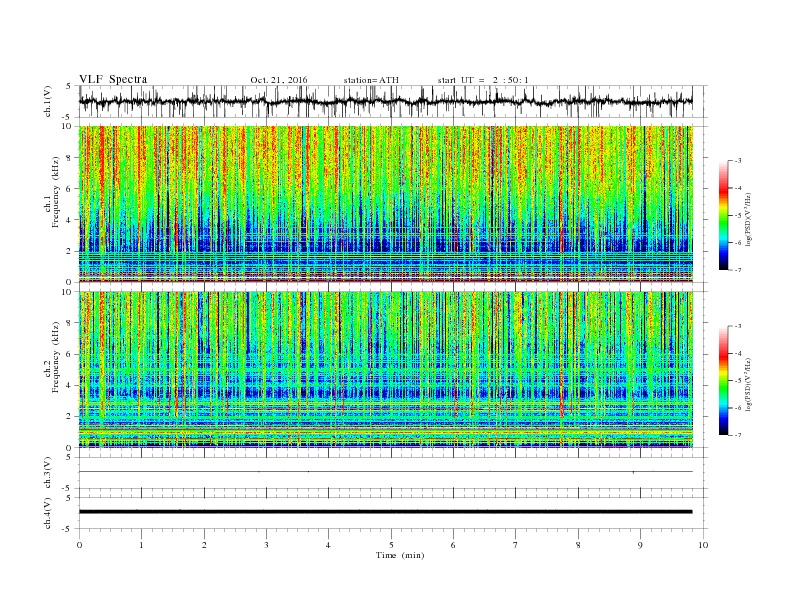The image size is (792, 612).
Task: Click the "10" tick on the time axis
Action: click(x=703, y=545)
